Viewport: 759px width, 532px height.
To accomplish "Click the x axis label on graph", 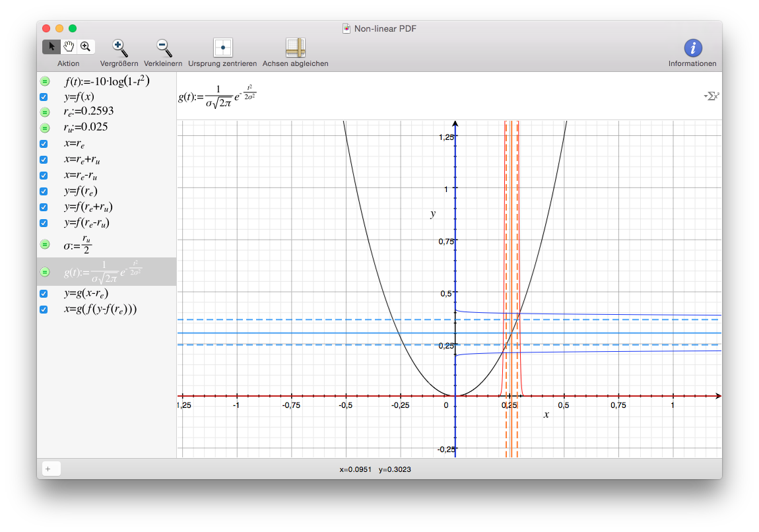I will tap(546, 415).
